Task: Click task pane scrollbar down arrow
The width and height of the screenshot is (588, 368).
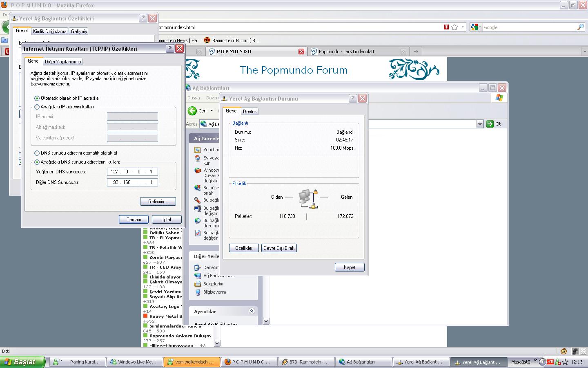Action: pos(266,321)
